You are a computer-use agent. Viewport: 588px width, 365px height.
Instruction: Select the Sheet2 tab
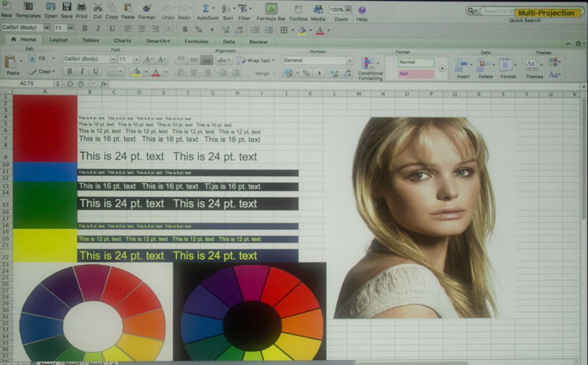pos(72,363)
